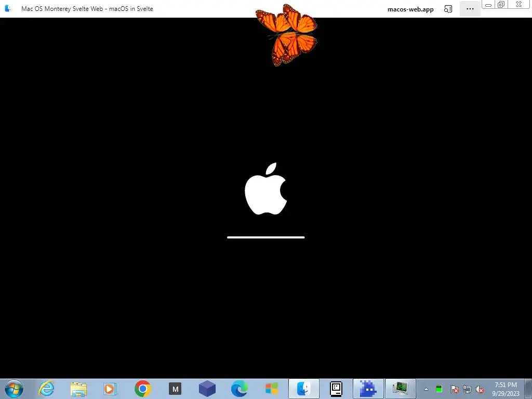Image resolution: width=532 pixels, height=399 pixels.
Task: Click the macos-web.app domain label
Action: pos(410,9)
